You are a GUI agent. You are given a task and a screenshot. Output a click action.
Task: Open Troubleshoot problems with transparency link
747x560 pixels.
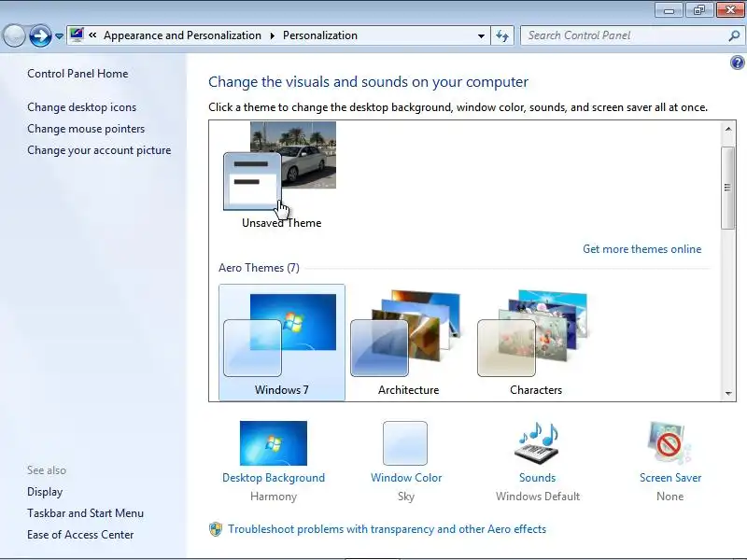coord(387,529)
